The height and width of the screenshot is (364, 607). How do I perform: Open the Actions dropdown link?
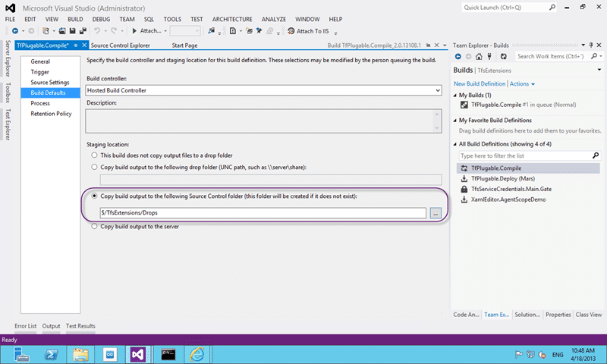[x=522, y=84]
